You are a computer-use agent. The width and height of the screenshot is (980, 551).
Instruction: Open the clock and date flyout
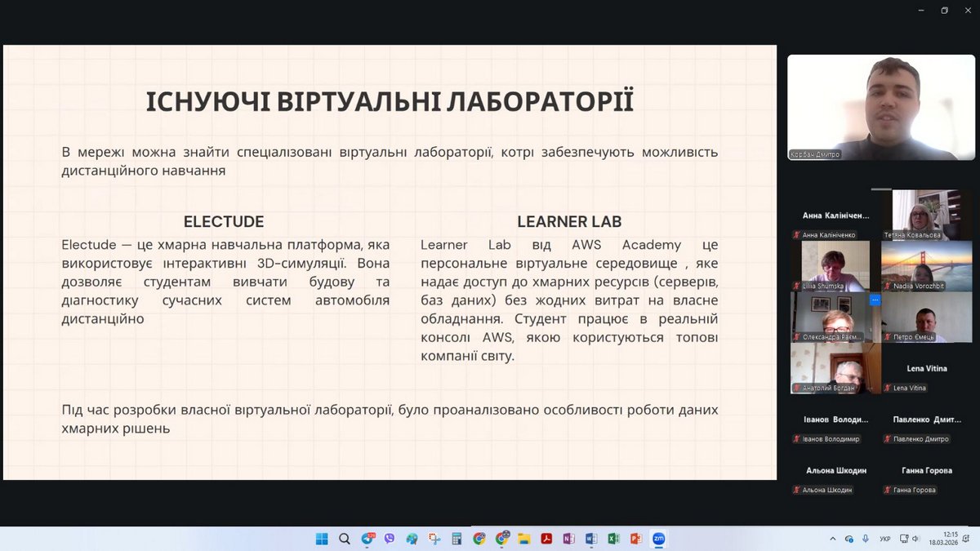click(950, 539)
